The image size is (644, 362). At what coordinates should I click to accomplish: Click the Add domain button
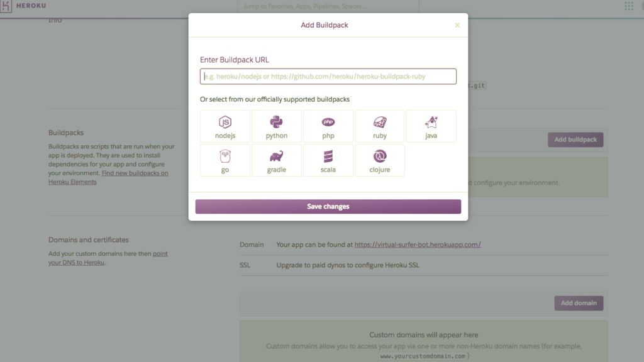tap(579, 304)
